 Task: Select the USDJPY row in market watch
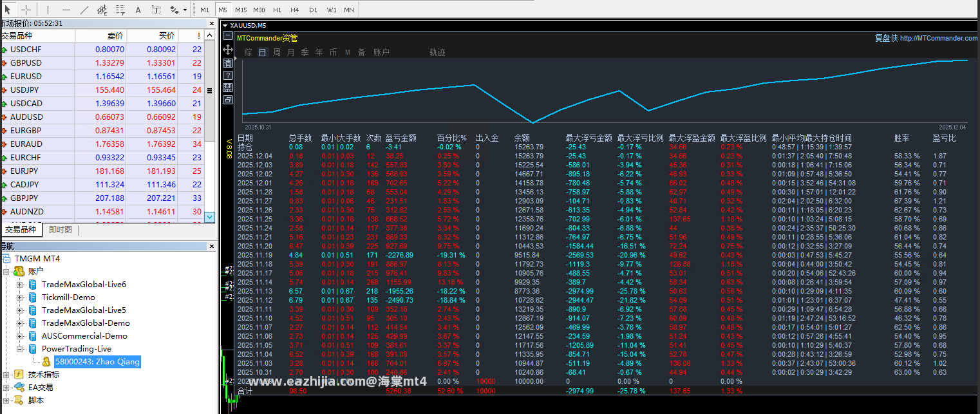point(102,90)
